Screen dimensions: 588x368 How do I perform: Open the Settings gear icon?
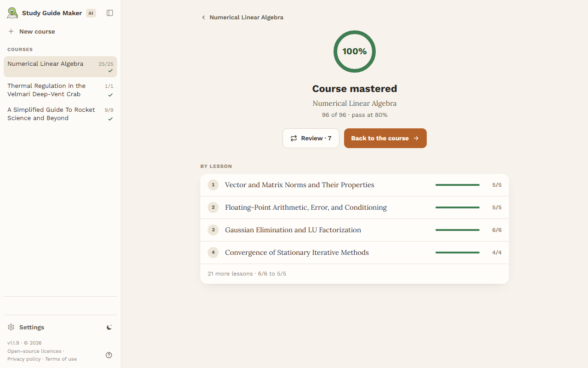click(x=11, y=327)
